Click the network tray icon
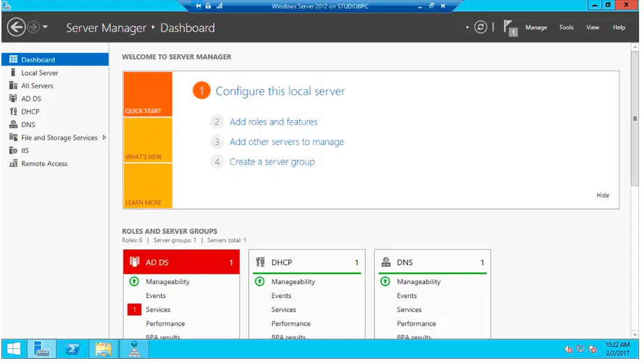 click(x=581, y=349)
